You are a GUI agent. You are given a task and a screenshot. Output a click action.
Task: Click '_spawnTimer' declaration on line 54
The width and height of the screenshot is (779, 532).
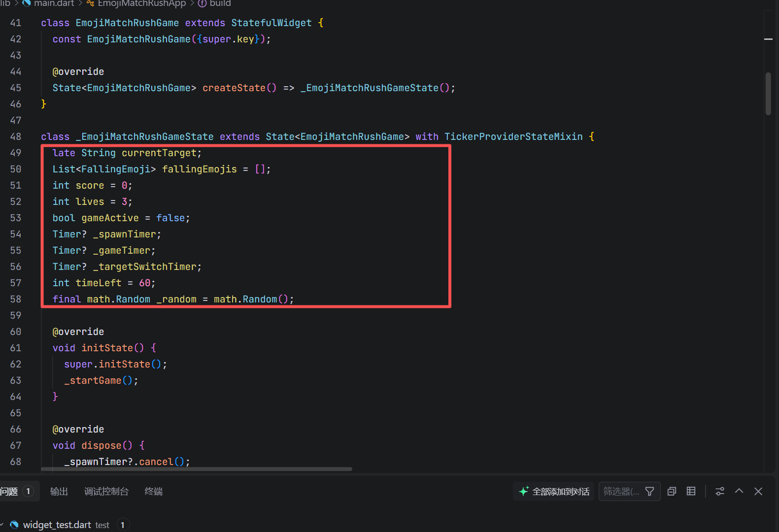click(x=125, y=234)
